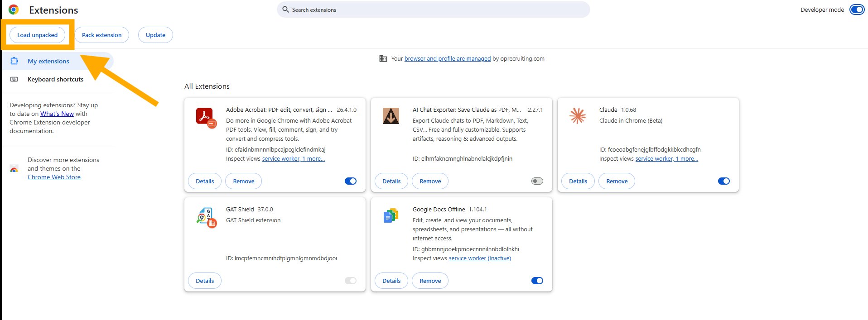The height and width of the screenshot is (320, 868).
Task: Remove the AI Chat Exporter extension
Action: point(430,181)
